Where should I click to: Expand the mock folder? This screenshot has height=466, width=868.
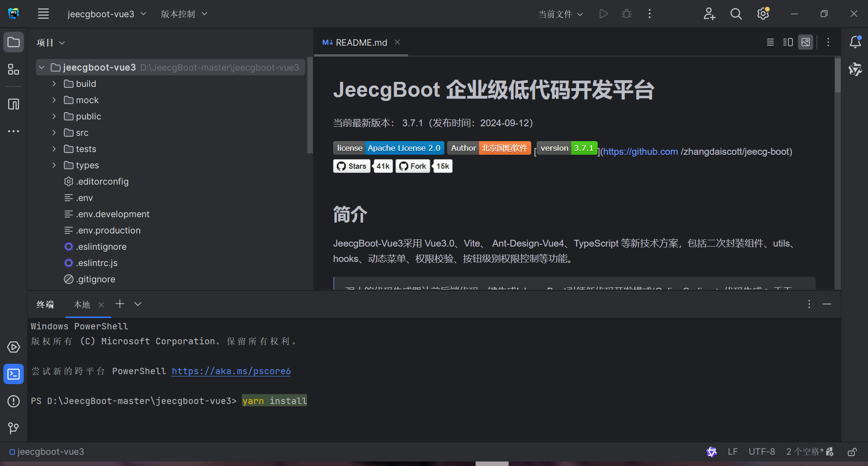click(54, 100)
